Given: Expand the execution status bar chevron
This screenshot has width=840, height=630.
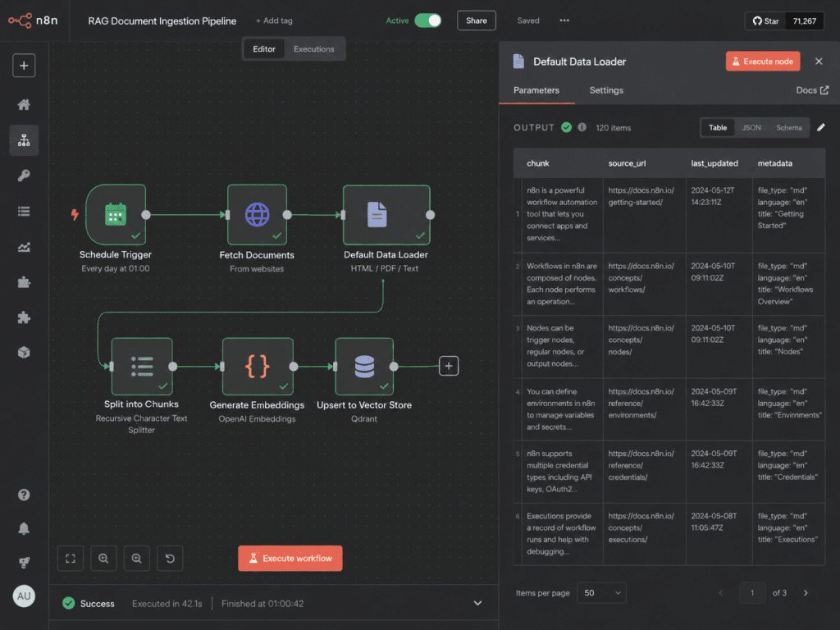Looking at the screenshot, I should pos(478,603).
